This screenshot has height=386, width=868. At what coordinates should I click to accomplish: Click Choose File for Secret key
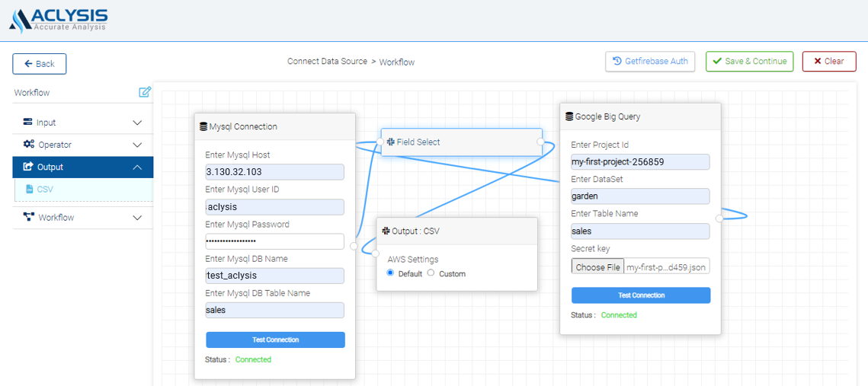click(597, 267)
